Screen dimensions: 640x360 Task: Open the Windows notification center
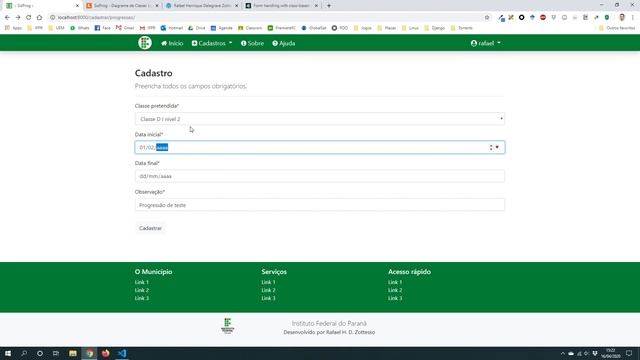click(x=629, y=353)
